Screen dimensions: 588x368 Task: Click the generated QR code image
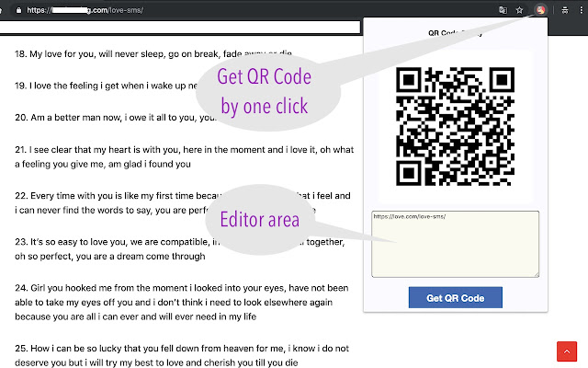pos(456,127)
